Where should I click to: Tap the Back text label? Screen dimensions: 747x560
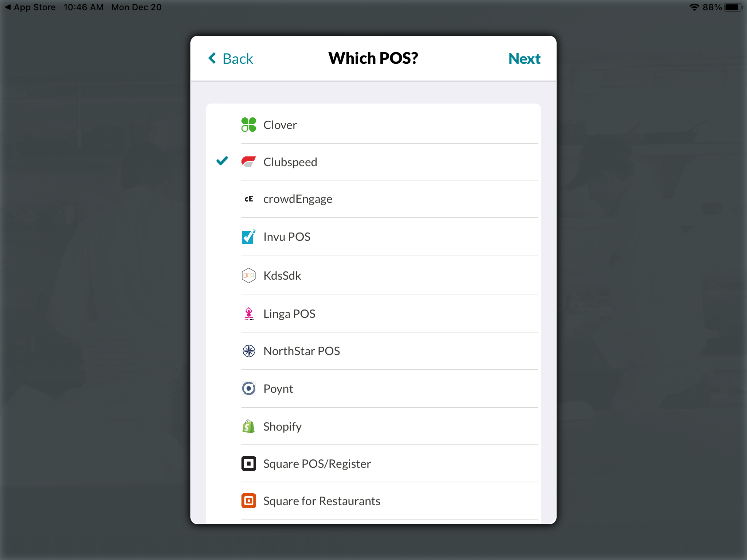click(238, 59)
